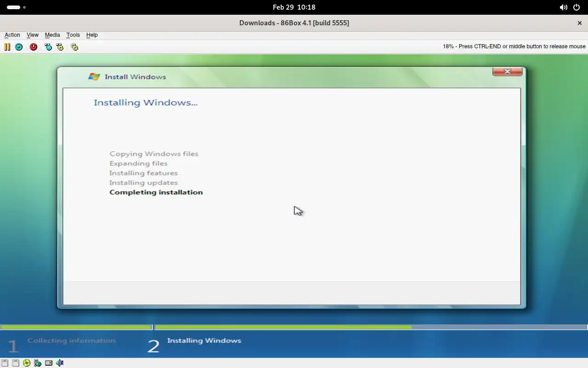Pause the emulated machine
The height and width of the screenshot is (368, 588).
7,47
